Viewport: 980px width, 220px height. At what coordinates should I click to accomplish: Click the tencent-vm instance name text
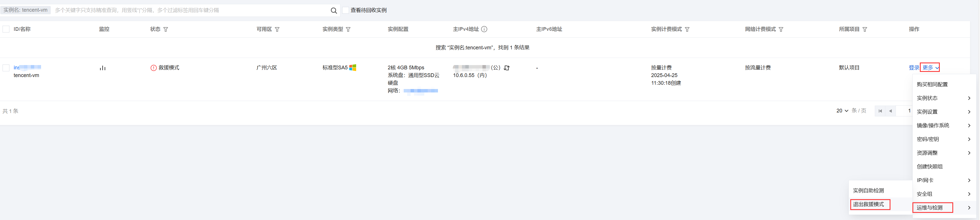point(26,75)
